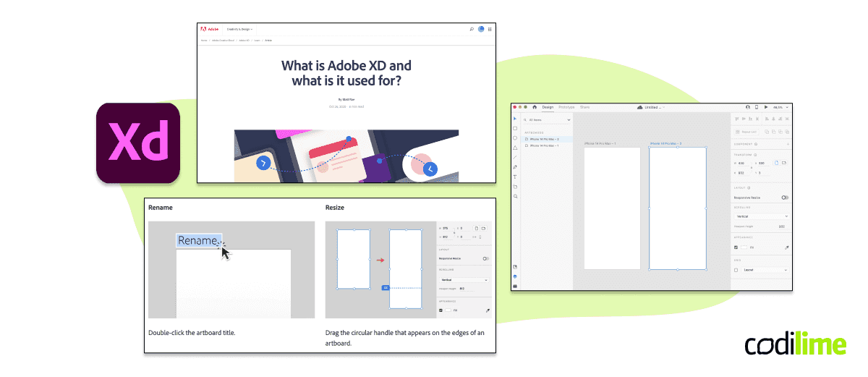Viewport: 868px width, 377px height.
Task: Click the search icon on the Adobe webpage
Action: click(x=471, y=29)
